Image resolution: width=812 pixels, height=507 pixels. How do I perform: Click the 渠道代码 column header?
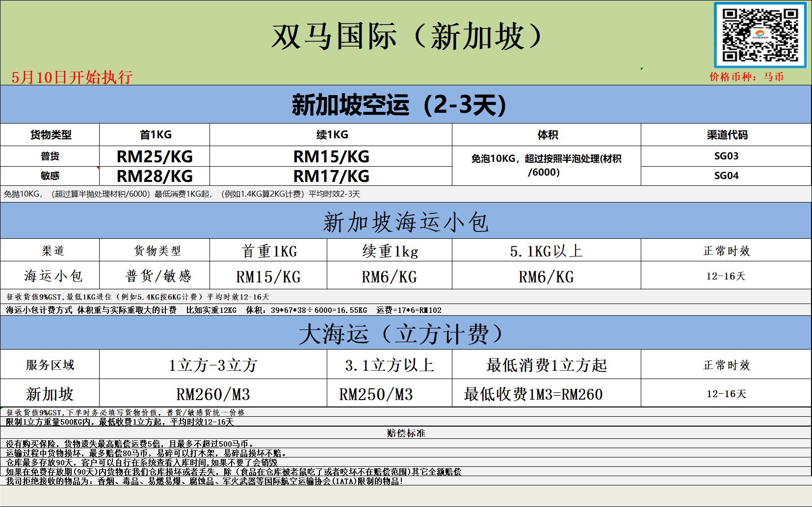tap(726, 135)
